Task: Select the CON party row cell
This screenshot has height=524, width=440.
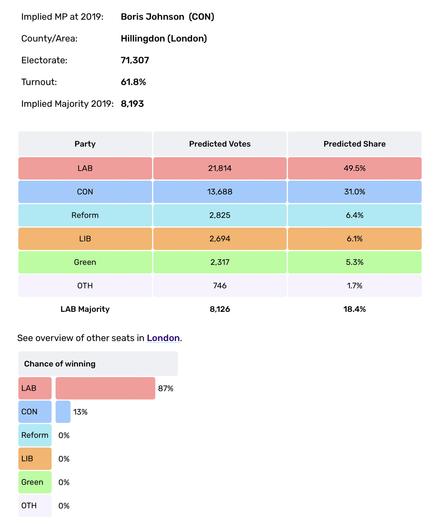Action: pos(85,192)
